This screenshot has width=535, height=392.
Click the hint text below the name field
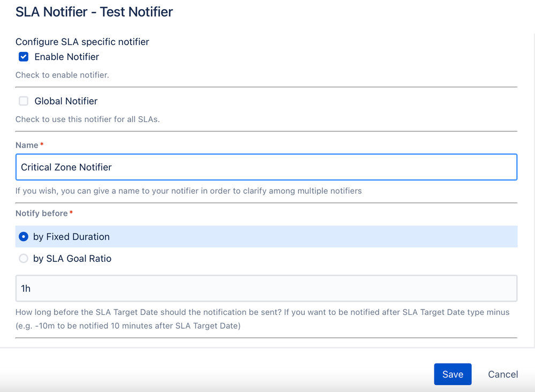189,191
